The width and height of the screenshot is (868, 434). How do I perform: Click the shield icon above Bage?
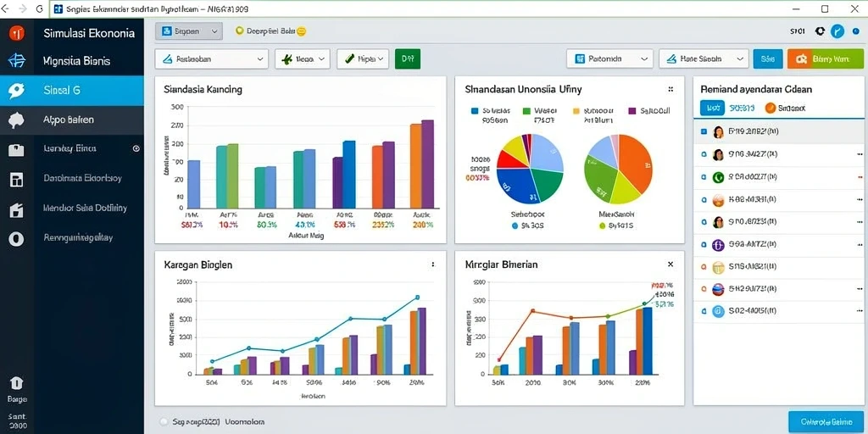point(17,383)
